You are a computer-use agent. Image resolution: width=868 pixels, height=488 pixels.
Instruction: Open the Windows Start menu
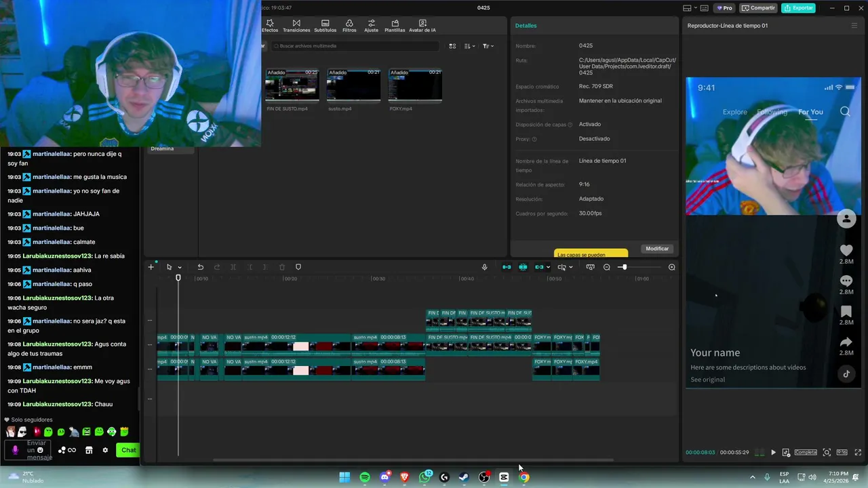344,477
